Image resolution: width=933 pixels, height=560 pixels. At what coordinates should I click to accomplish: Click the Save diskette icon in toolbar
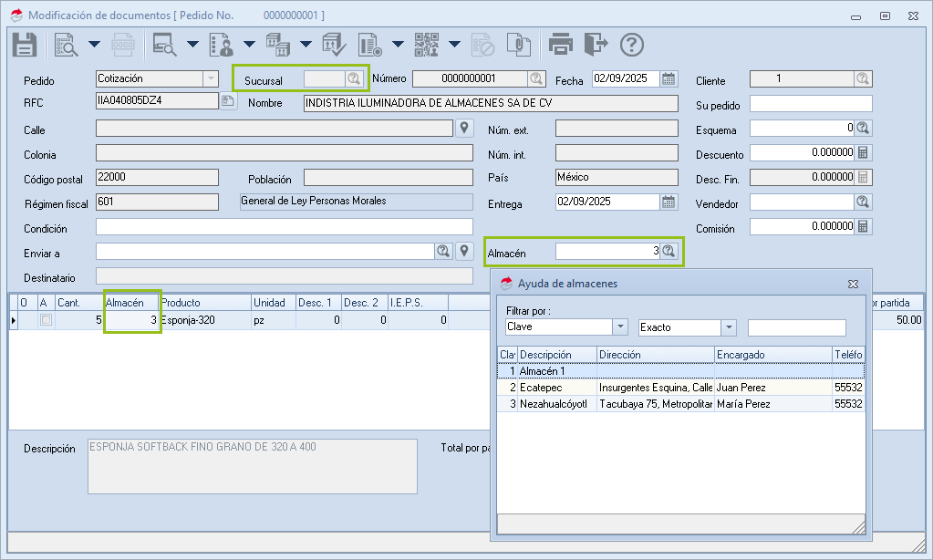(24, 44)
